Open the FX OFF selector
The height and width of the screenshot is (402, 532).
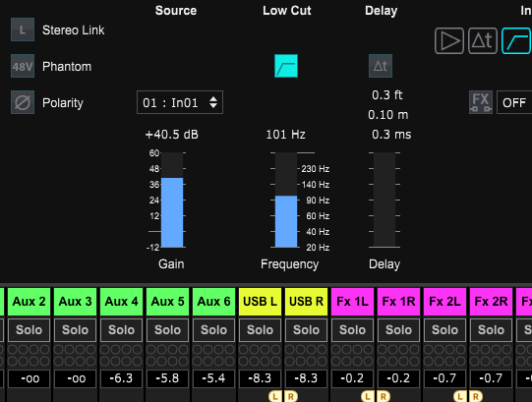click(514, 102)
